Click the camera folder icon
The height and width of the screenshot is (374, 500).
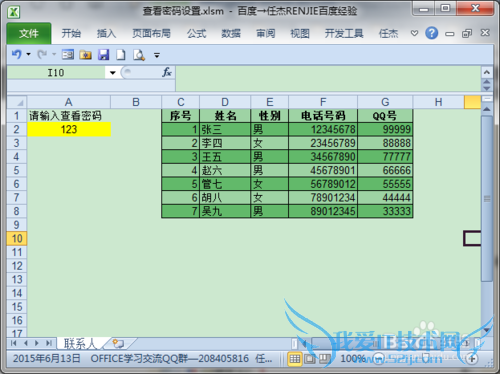[86, 54]
